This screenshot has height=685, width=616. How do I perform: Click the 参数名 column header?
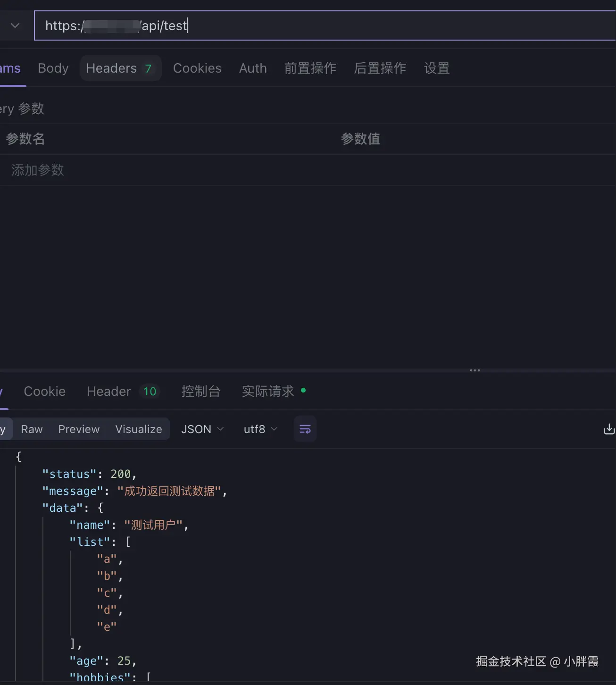pos(25,139)
